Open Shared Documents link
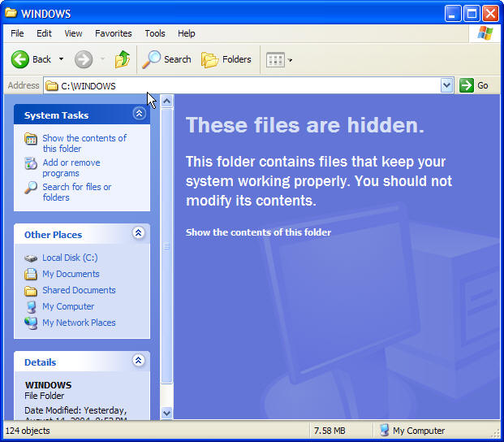 pyautogui.click(x=79, y=290)
